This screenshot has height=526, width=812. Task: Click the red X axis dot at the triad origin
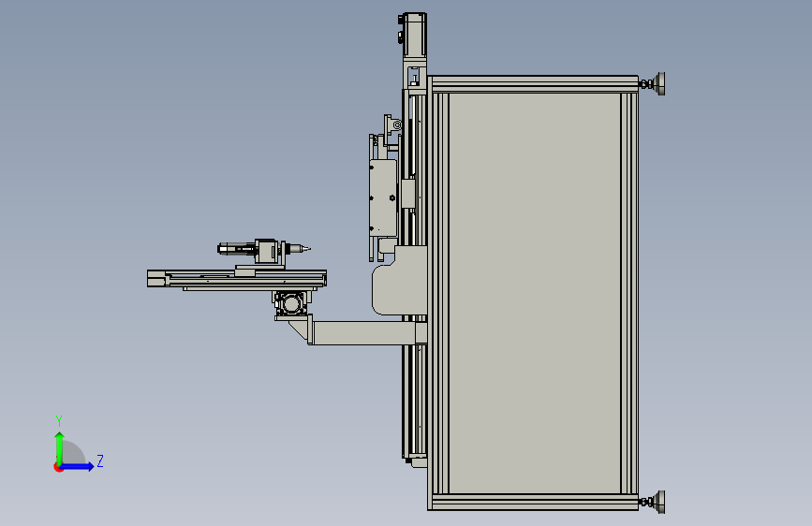point(57,467)
